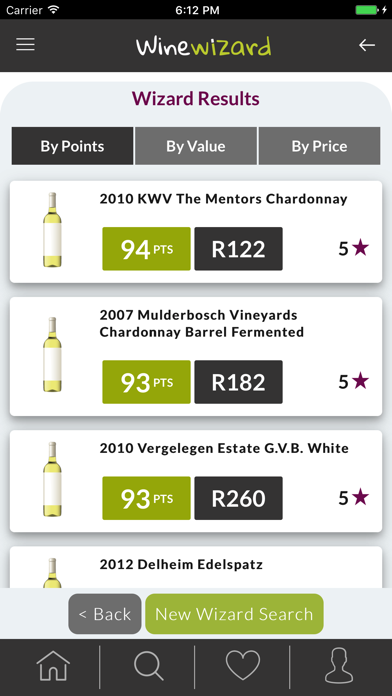
Task: Tap the back arrow in header
Action: pyautogui.click(x=367, y=45)
